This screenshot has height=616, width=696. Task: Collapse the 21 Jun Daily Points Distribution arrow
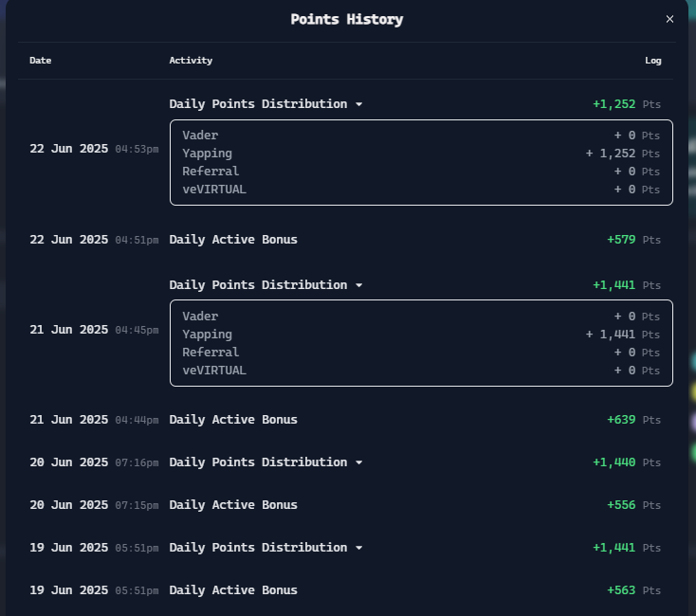pyautogui.click(x=359, y=285)
